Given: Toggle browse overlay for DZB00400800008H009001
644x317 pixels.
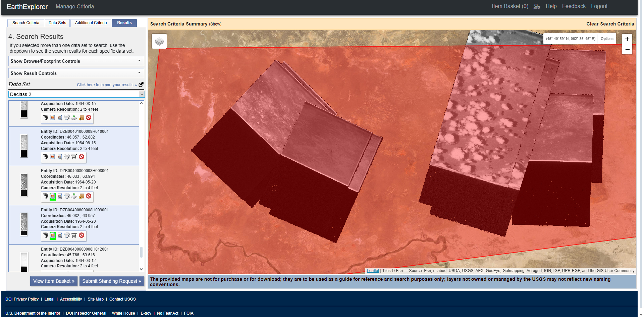Looking at the screenshot, I should 53,235.
